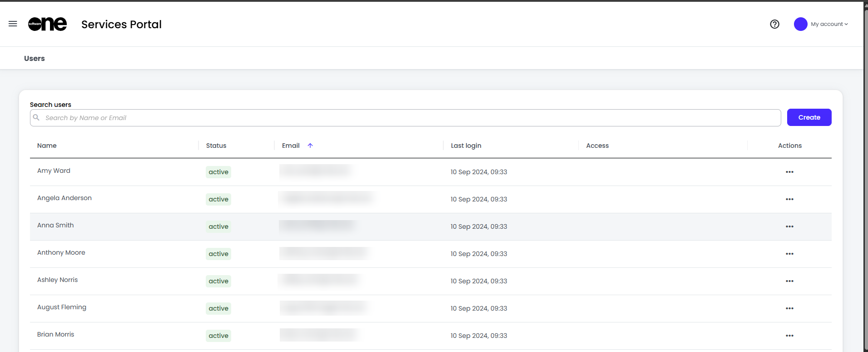Open the hamburger navigation menu
The width and height of the screenshot is (868, 352).
click(13, 24)
